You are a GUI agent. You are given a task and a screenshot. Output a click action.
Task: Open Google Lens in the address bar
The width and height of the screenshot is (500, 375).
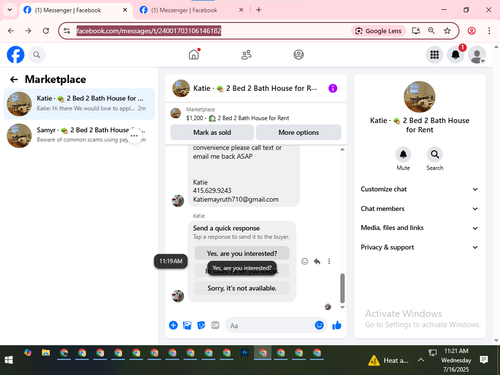pyautogui.click(x=378, y=31)
